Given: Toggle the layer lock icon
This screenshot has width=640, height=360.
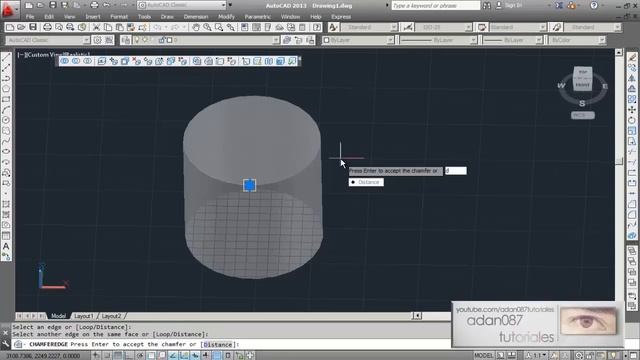Looking at the screenshot, I should coord(162,40).
